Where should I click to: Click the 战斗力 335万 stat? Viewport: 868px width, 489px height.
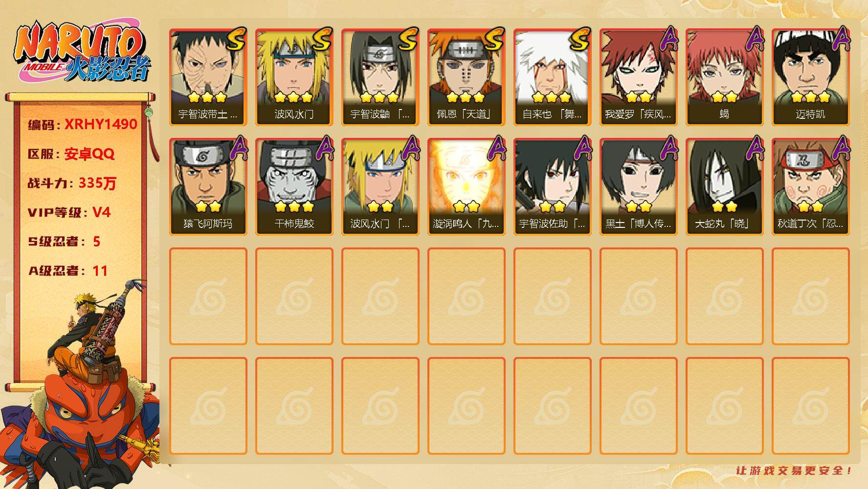click(72, 183)
